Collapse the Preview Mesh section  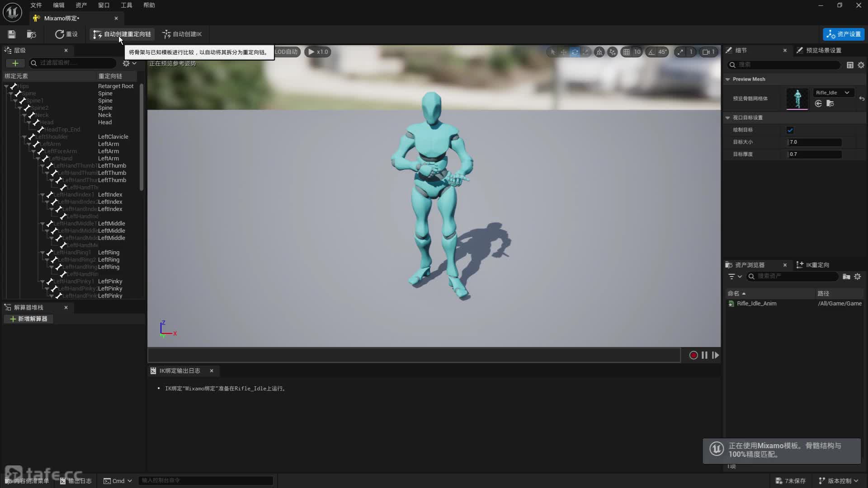click(x=728, y=79)
